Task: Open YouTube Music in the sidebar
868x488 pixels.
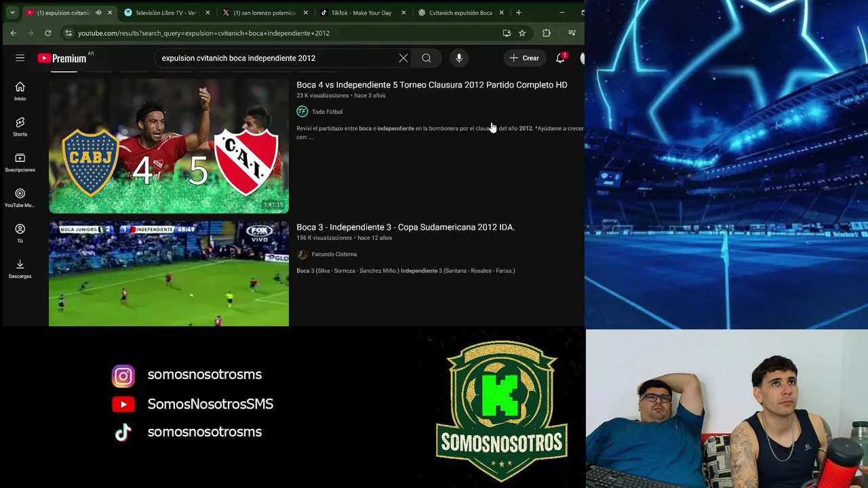Action: click(x=20, y=197)
